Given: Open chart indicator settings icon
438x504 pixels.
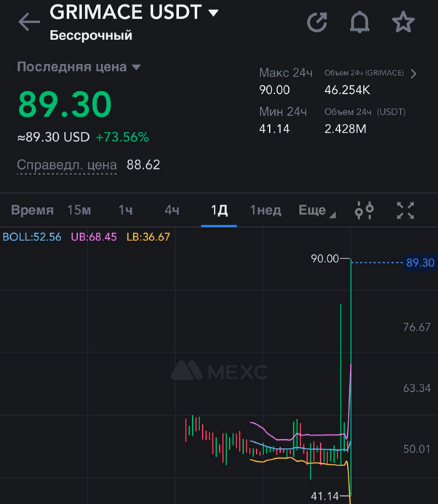Looking at the screenshot, I should pyautogui.click(x=364, y=210).
